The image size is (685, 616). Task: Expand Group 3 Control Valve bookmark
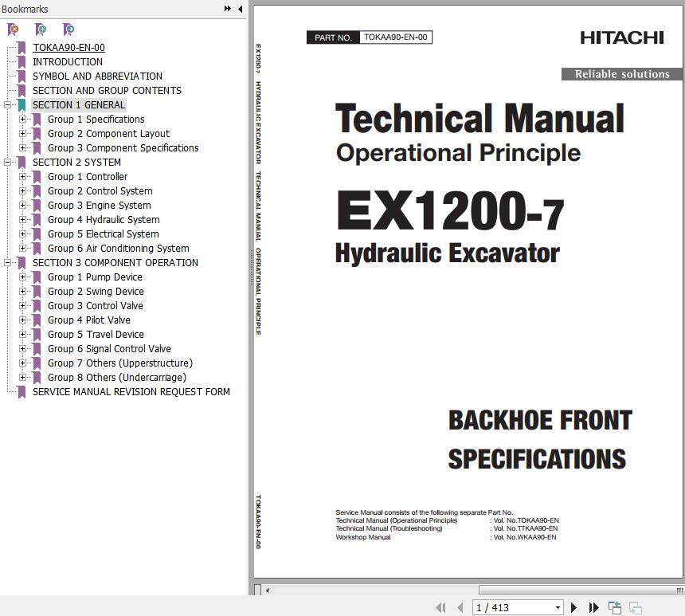click(x=23, y=305)
